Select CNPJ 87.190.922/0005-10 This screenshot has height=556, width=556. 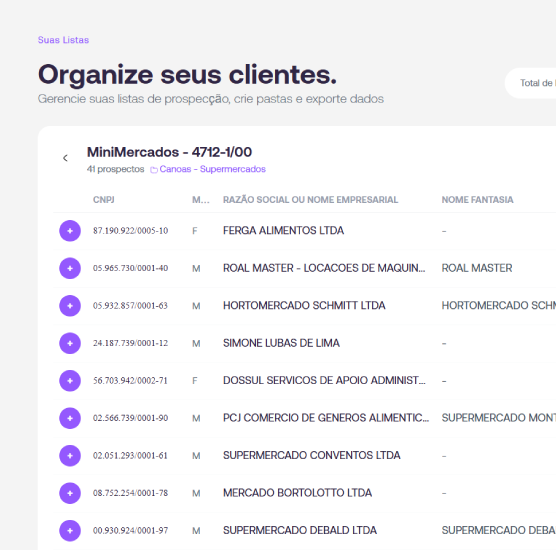(x=130, y=231)
